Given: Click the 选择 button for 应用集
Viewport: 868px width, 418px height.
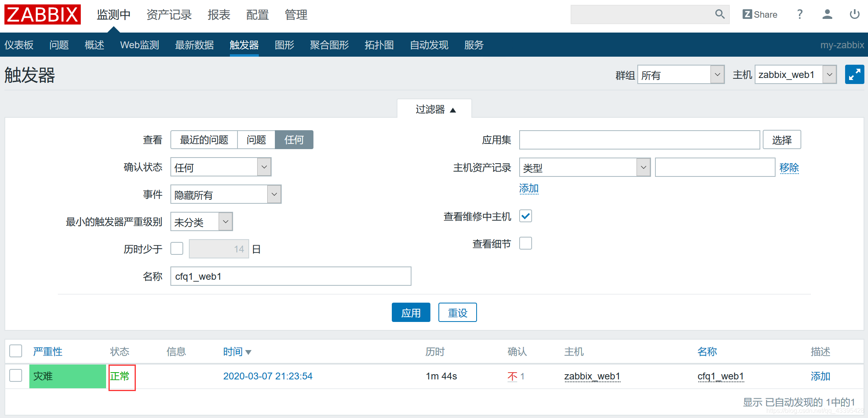Looking at the screenshot, I should (782, 140).
